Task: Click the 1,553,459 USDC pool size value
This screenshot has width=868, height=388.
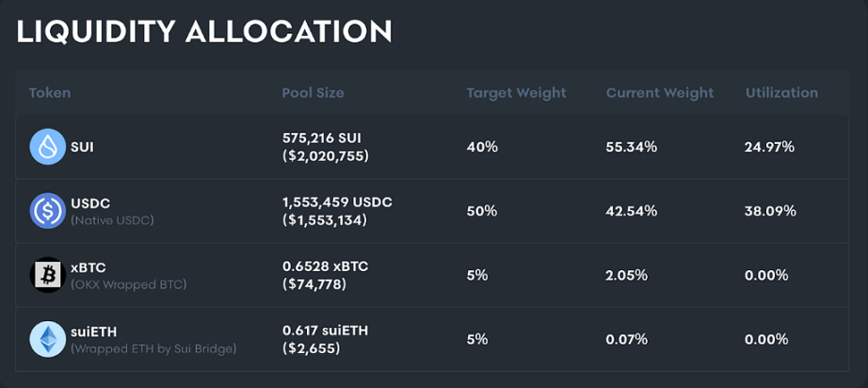Action: [337, 202]
